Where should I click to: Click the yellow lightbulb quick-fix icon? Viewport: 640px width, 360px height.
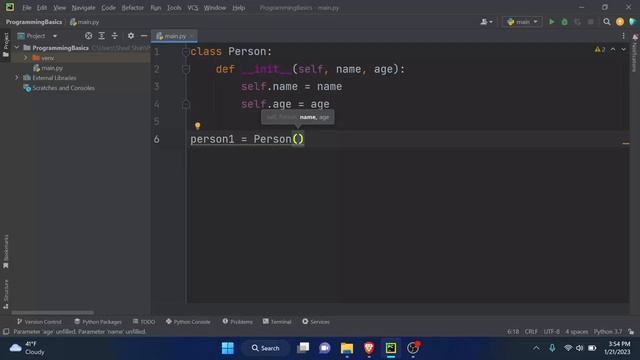coord(198,125)
